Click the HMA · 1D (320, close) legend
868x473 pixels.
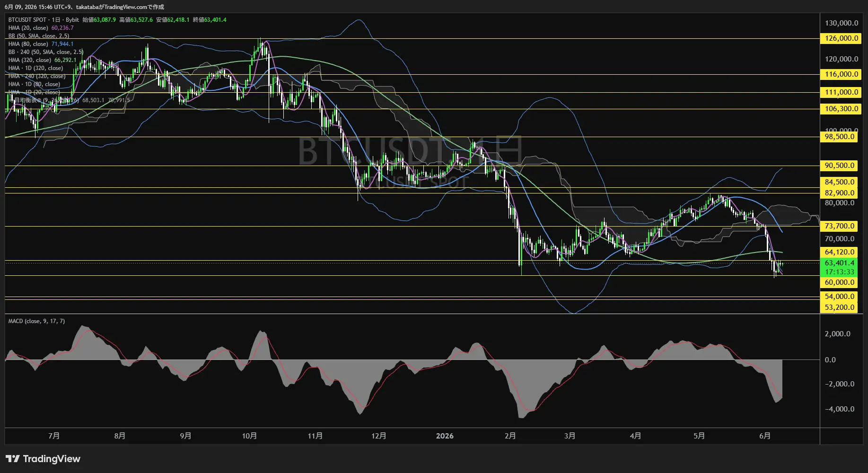(x=35, y=68)
